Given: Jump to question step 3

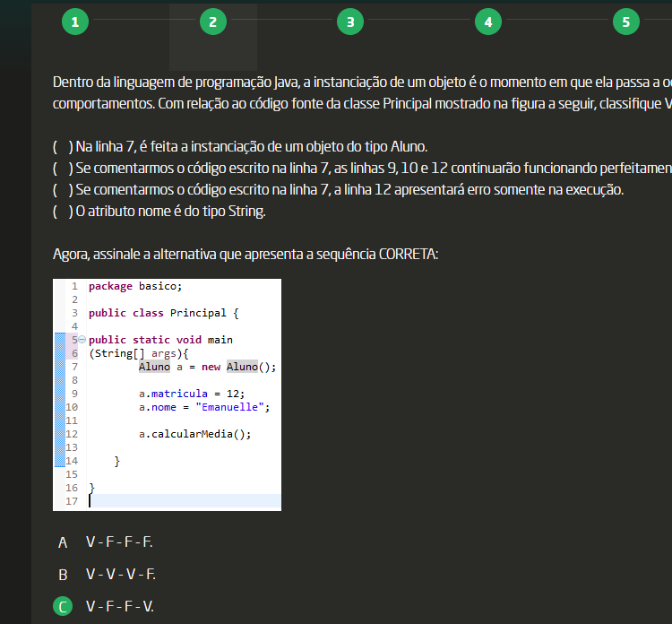Looking at the screenshot, I should click(350, 22).
